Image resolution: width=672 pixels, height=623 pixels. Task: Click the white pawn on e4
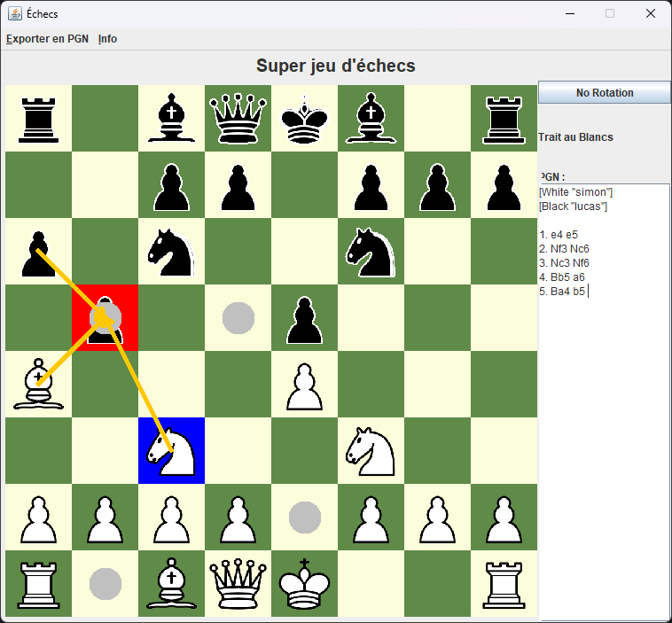pyautogui.click(x=304, y=385)
